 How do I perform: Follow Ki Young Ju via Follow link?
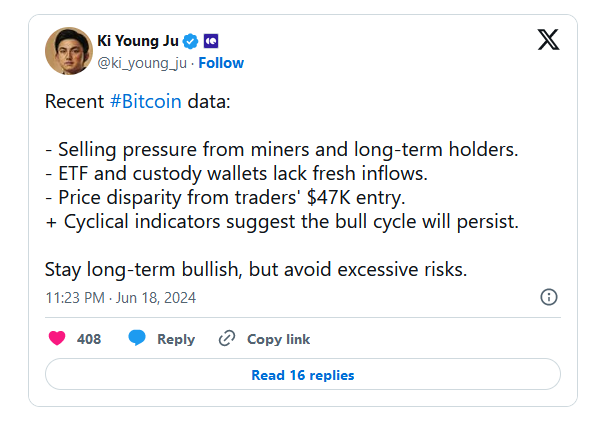point(221,62)
